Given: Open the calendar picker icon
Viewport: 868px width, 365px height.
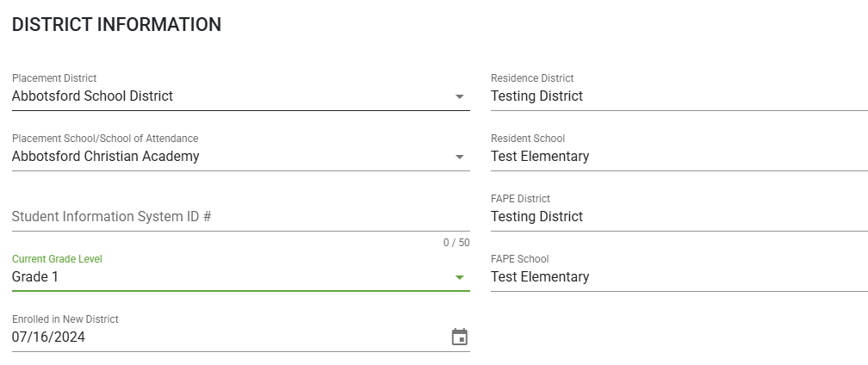Looking at the screenshot, I should pos(460,337).
